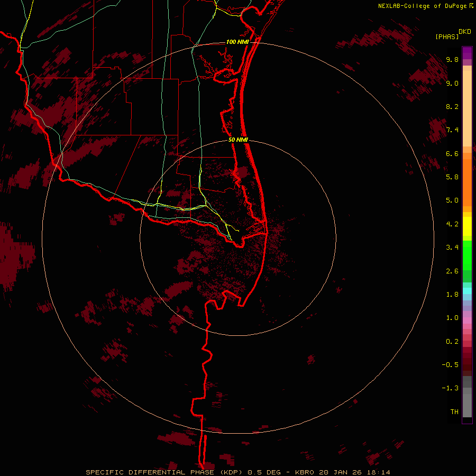Click the 6.6 legend value

click(452, 153)
